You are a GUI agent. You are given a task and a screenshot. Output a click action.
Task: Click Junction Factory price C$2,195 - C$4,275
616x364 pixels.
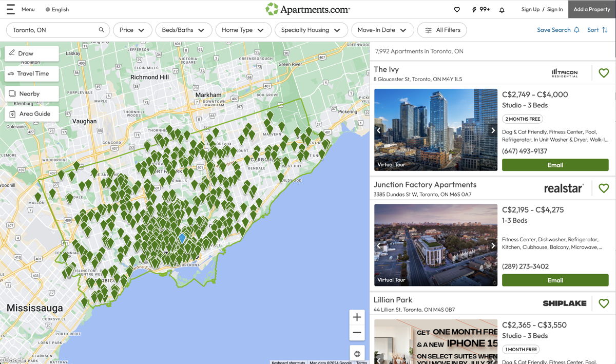click(533, 209)
